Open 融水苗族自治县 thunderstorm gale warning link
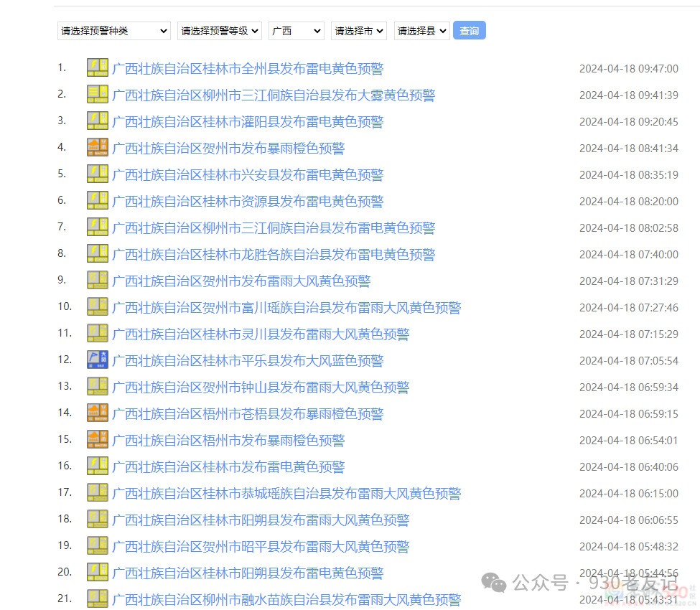 click(286, 600)
